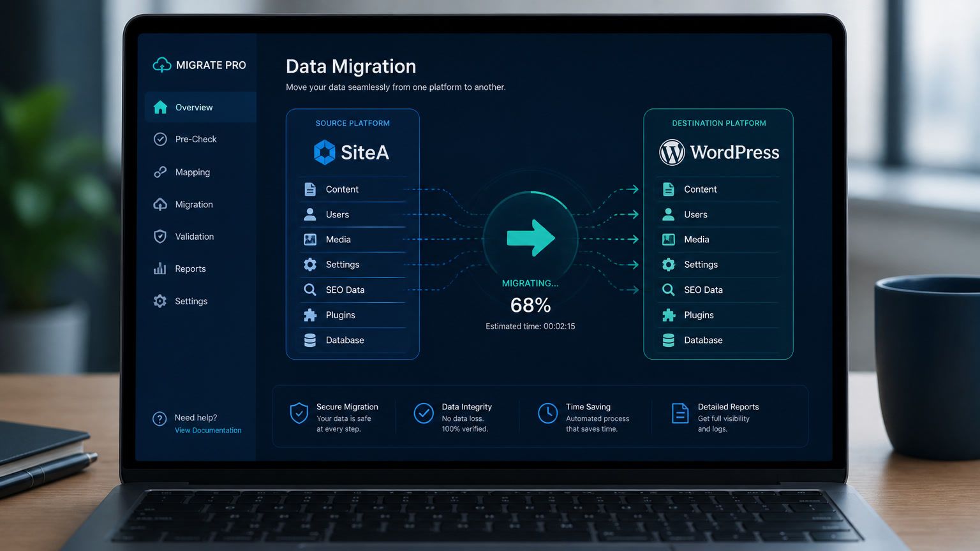Viewport: 980px width, 551px height.
Task: Click the MIGRATING... status label
Action: pos(530,283)
